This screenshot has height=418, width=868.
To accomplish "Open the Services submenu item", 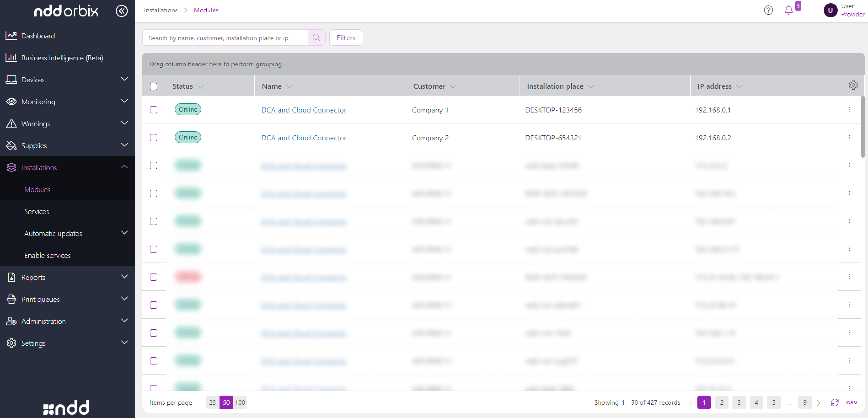I will coord(36,211).
